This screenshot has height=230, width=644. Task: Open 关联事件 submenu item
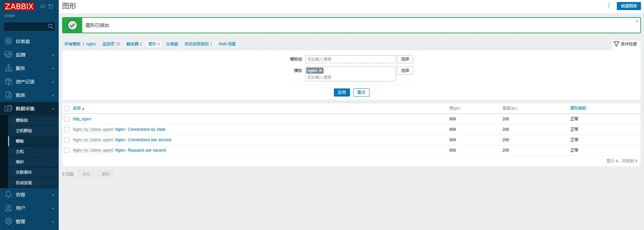pyautogui.click(x=33, y=172)
